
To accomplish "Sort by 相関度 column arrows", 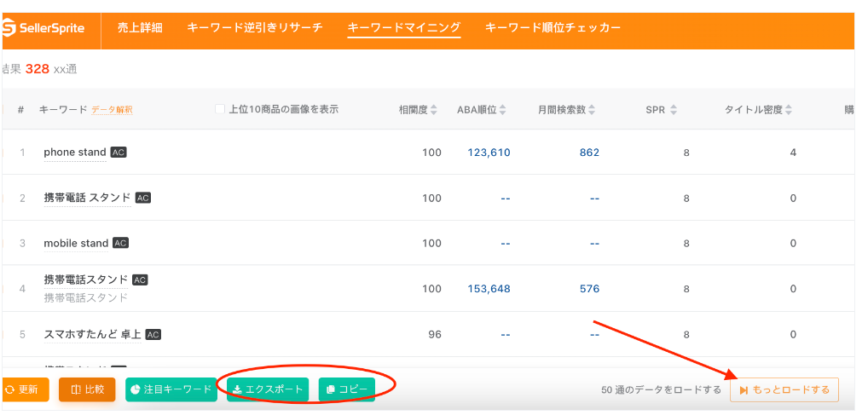I will pos(434,110).
